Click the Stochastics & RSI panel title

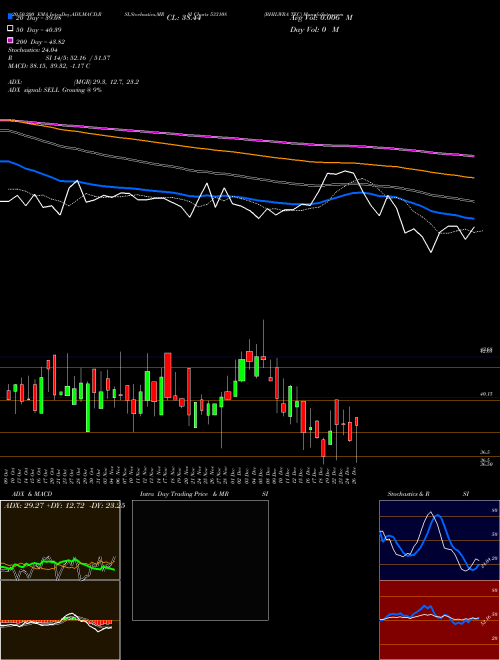[428, 494]
